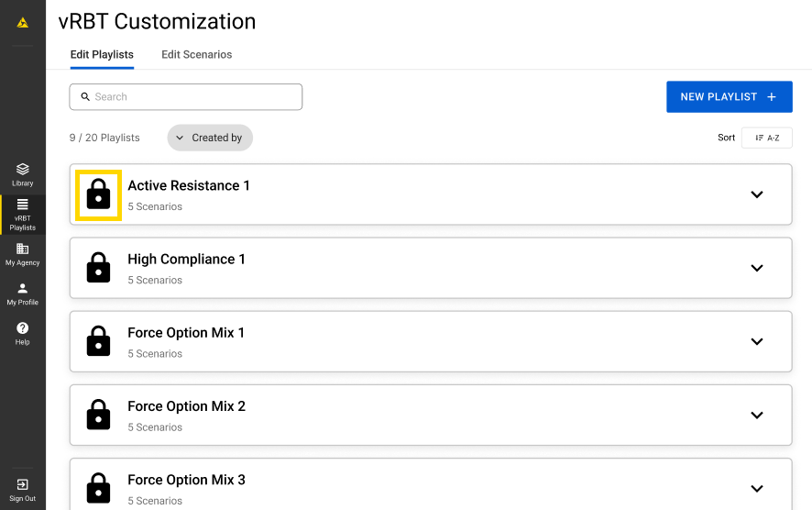Click the yellow logo at top left
Image resolution: width=812 pixels, height=510 pixels.
[x=23, y=23]
